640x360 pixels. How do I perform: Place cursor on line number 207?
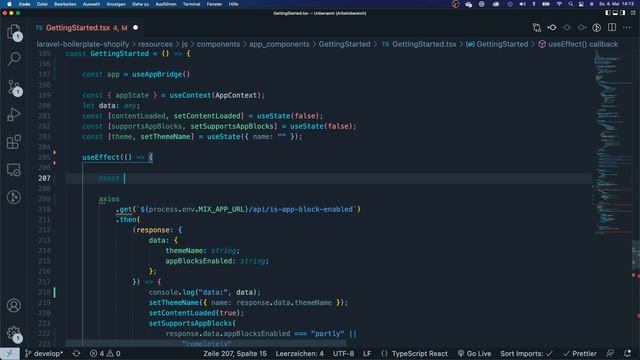click(44, 178)
